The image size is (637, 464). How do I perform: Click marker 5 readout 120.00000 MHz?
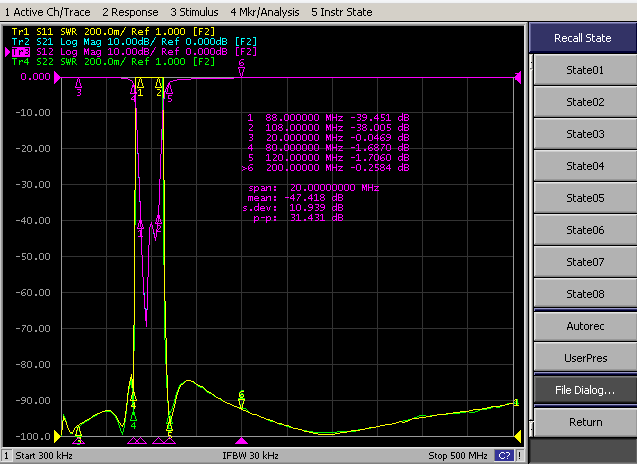328,158
